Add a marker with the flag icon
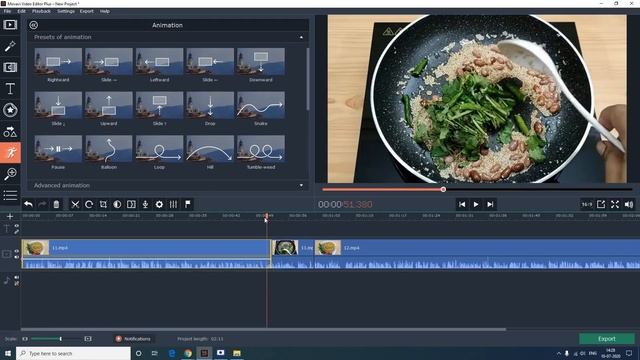 188,204
